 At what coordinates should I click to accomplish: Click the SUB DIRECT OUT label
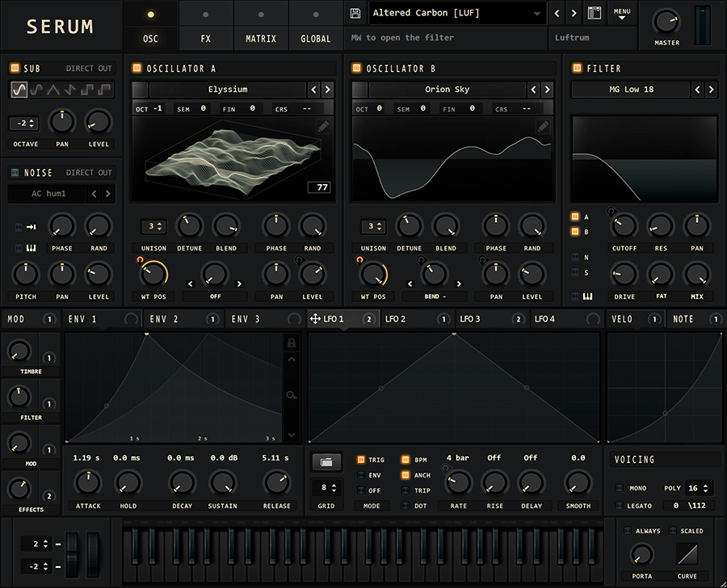(89, 69)
